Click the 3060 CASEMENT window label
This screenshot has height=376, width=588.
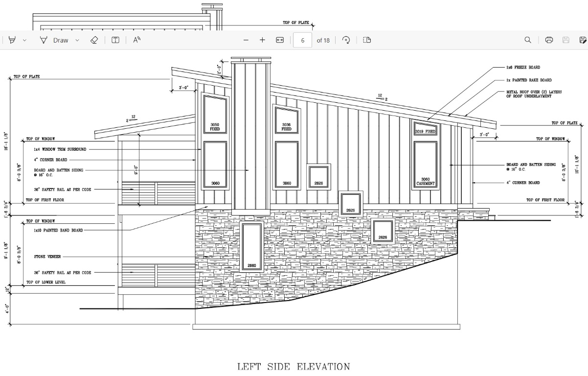(426, 181)
